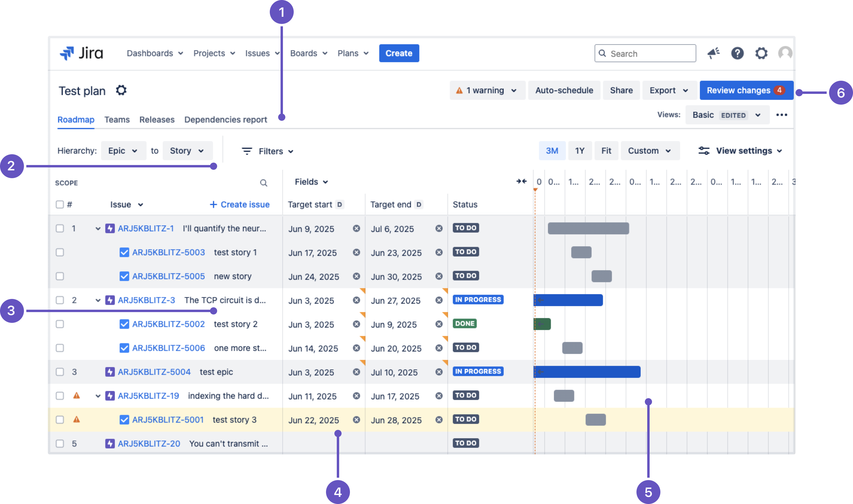Open the top-right settings gear icon
This screenshot has height=504, width=853.
(761, 53)
